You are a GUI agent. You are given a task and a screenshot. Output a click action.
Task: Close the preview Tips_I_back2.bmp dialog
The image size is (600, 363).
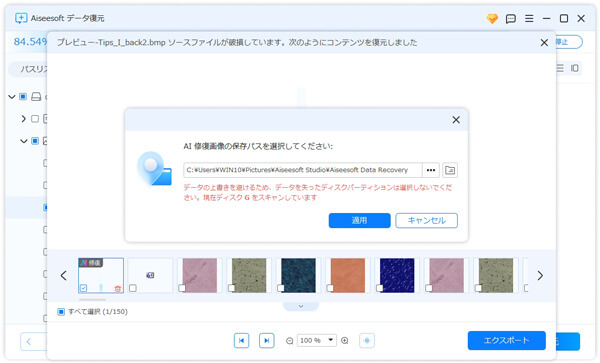tap(544, 43)
